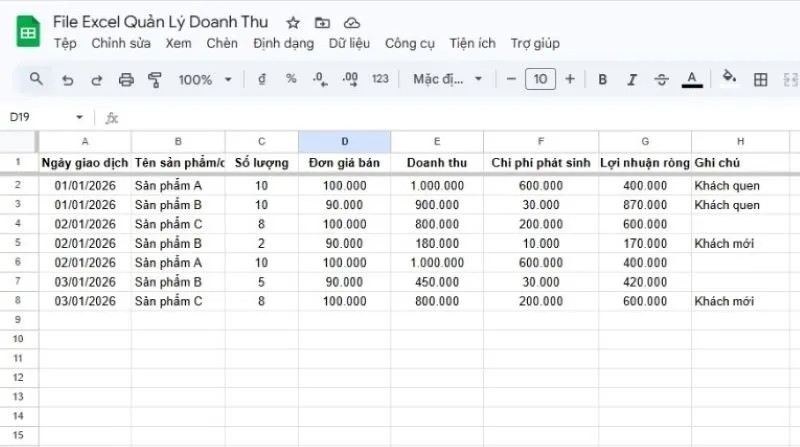Select row 9 header
Screen dimensions: 800x447
tap(18, 320)
